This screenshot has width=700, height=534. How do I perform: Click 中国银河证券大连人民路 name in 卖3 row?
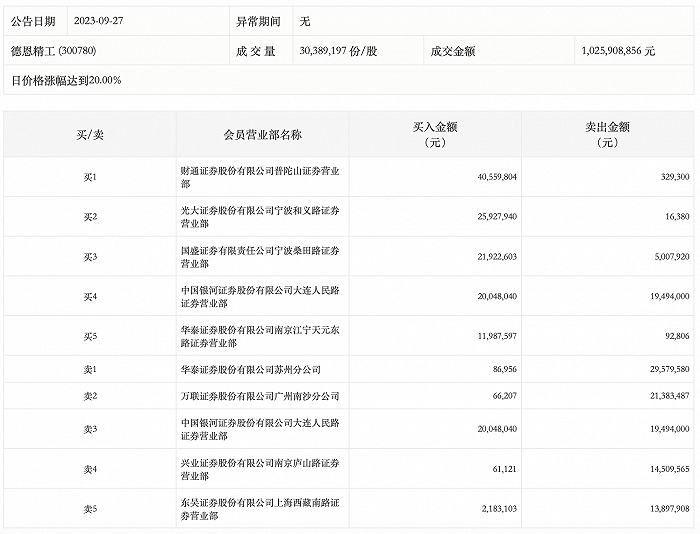coord(260,429)
